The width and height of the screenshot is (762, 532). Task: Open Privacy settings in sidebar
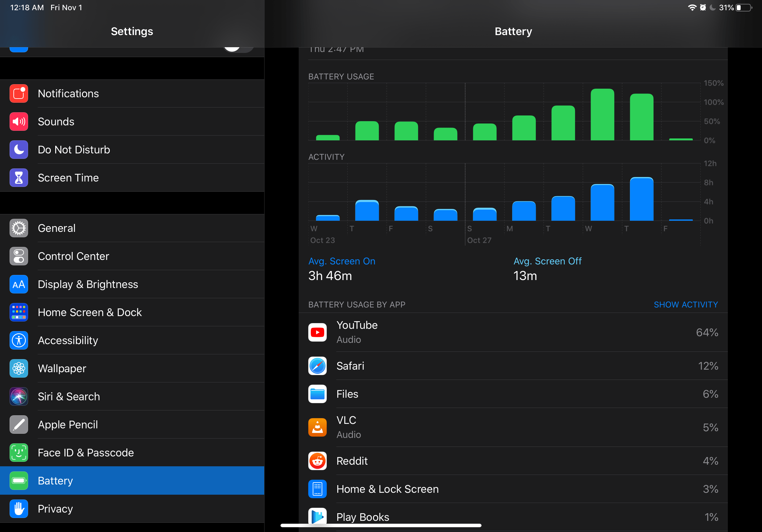pyautogui.click(x=56, y=509)
